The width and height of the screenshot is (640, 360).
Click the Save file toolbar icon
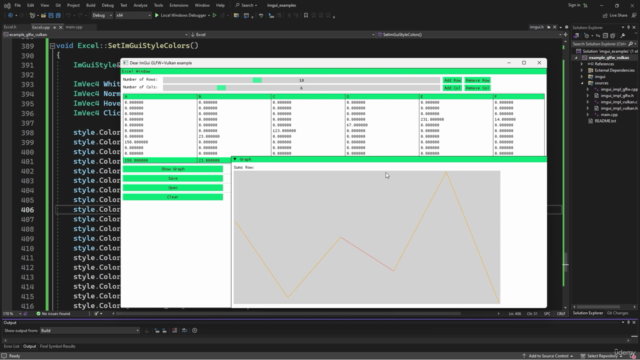pos(51,16)
